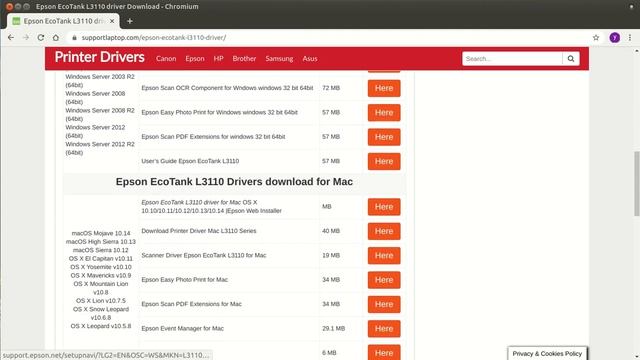The height and width of the screenshot is (360, 640).
Task: Click Here for Printer Driver Mac L3110 Series
Action: click(x=384, y=231)
